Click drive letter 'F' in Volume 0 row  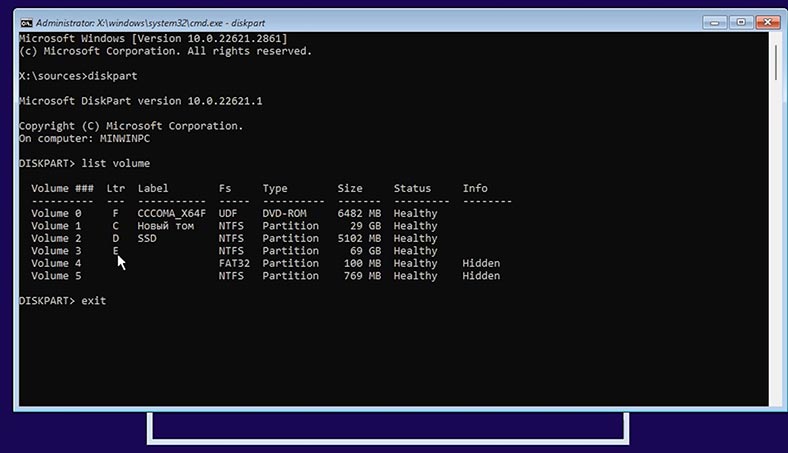pos(116,213)
